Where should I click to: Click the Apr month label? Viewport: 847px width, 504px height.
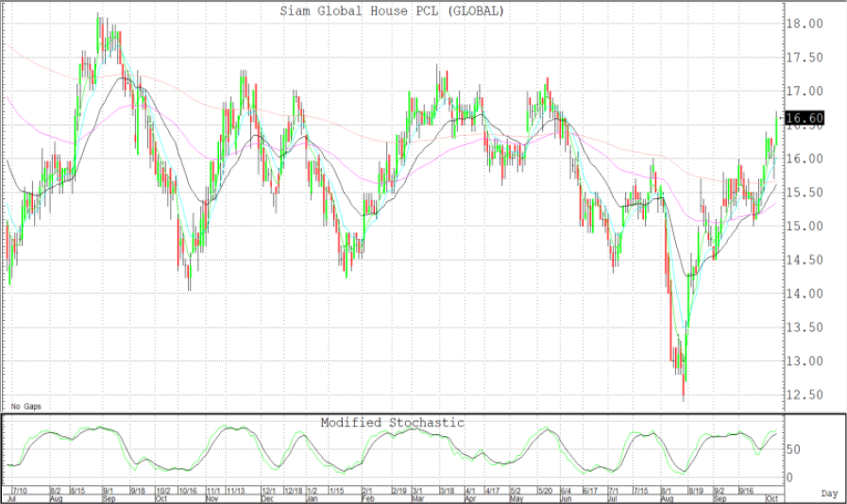[470, 498]
